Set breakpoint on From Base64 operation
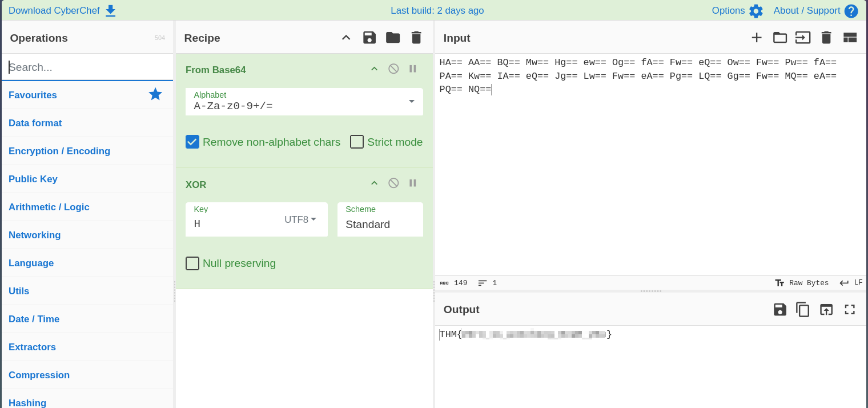This screenshot has height=408, width=868. pyautogui.click(x=412, y=69)
